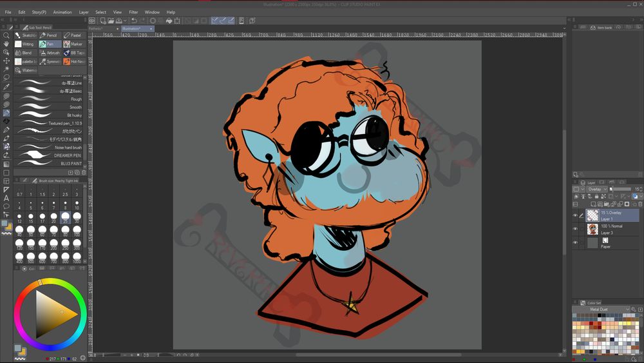This screenshot has width=644, height=363.
Task: Click the New layer folder icon
Action: tap(607, 204)
